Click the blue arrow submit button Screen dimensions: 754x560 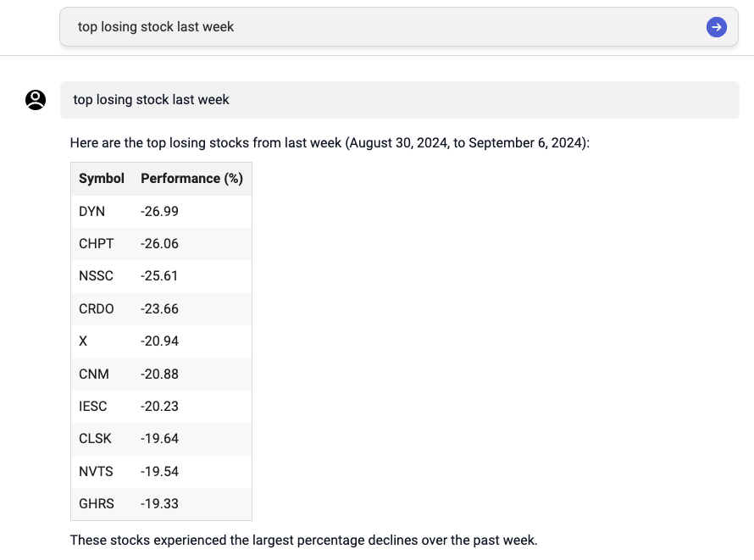click(716, 27)
